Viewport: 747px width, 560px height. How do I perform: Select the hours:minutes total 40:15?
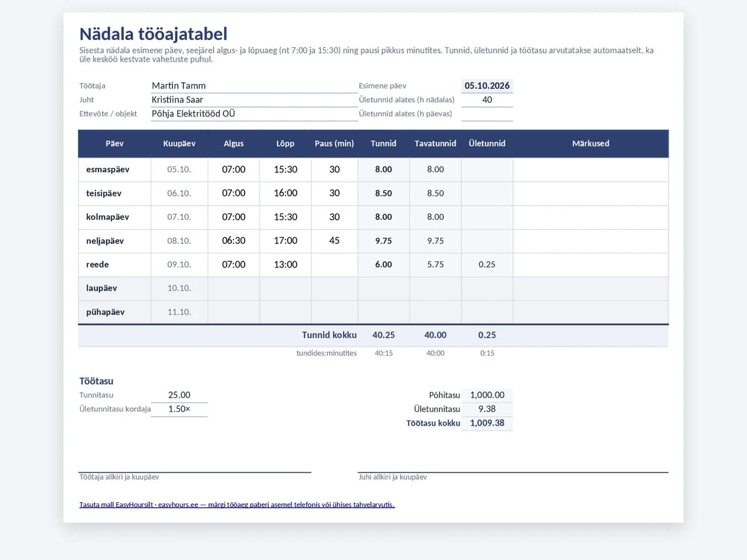point(383,353)
